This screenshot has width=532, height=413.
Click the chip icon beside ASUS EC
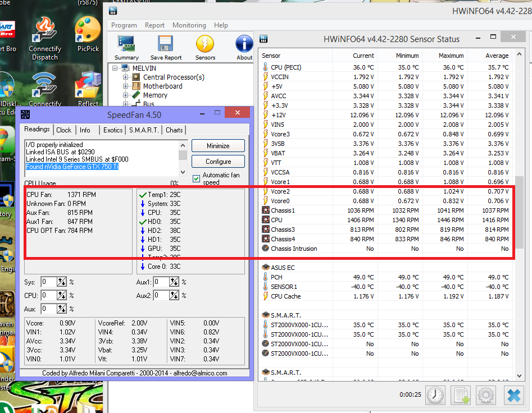tap(266, 267)
